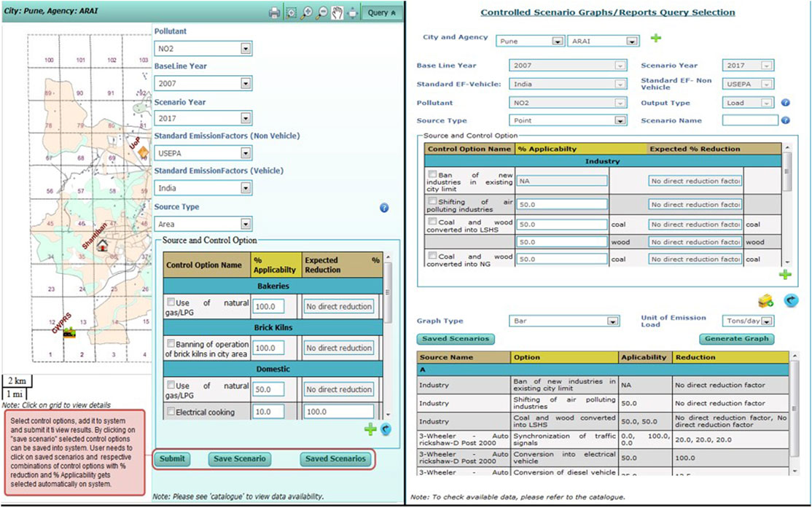
Task: Check Ban of new industries in city limit
Action: [432, 174]
